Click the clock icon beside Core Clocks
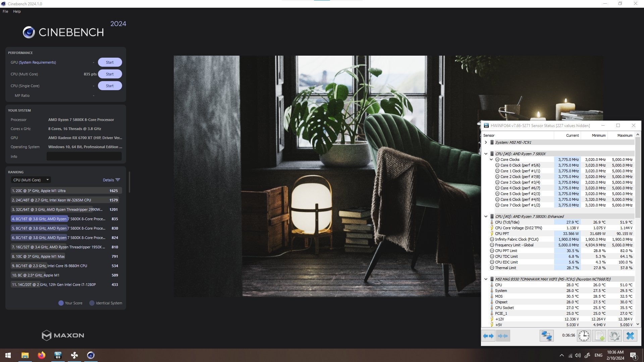 pos(497,160)
